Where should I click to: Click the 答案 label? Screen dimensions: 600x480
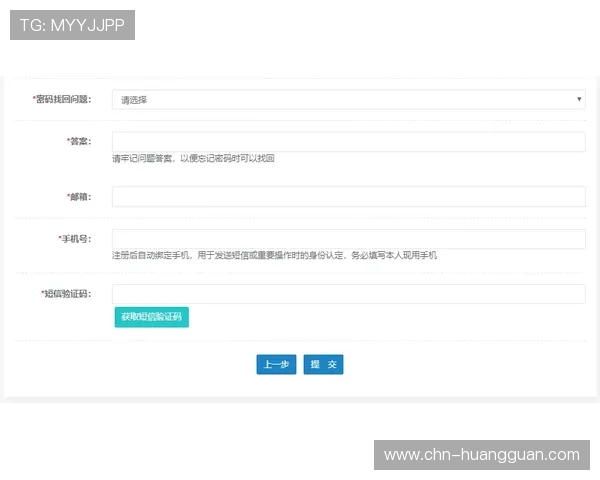click(79, 141)
